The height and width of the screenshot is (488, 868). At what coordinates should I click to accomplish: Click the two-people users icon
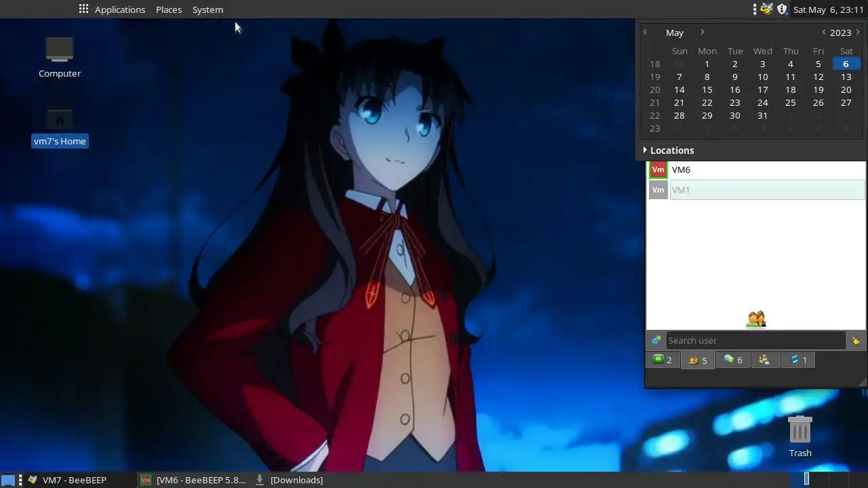point(756,319)
